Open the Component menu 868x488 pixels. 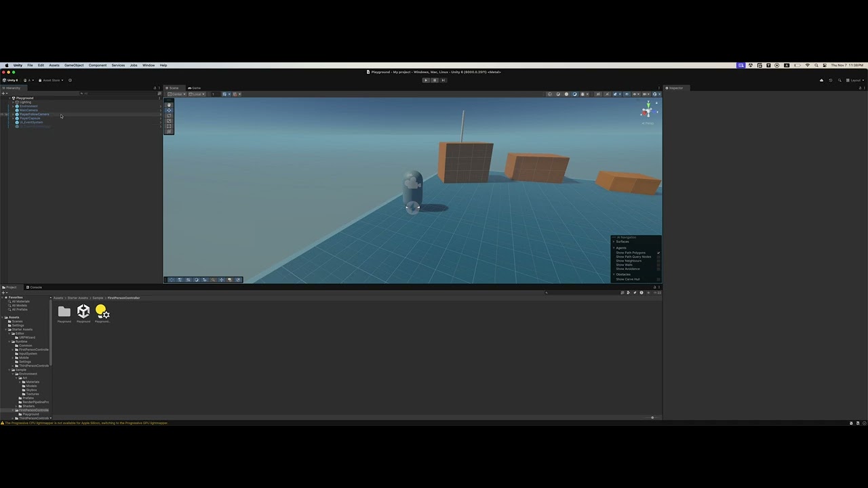98,65
